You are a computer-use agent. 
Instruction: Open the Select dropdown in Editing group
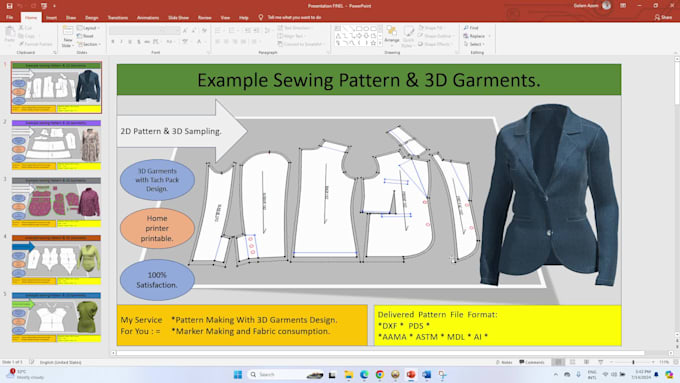(x=474, y=44)
